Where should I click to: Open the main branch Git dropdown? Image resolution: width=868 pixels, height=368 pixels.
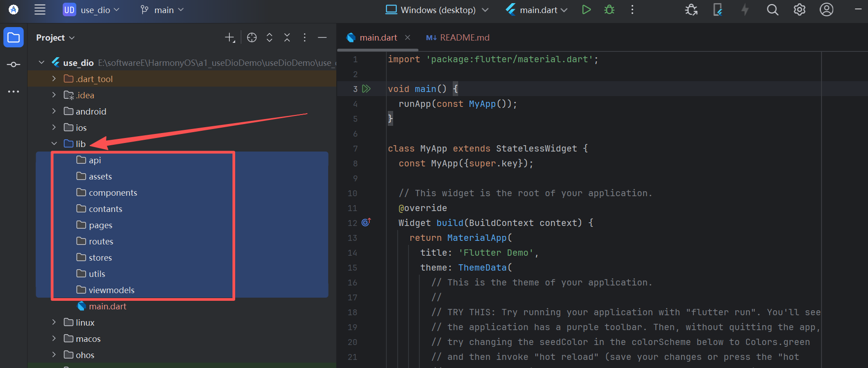pyautogui.click(x=162, y=10)
